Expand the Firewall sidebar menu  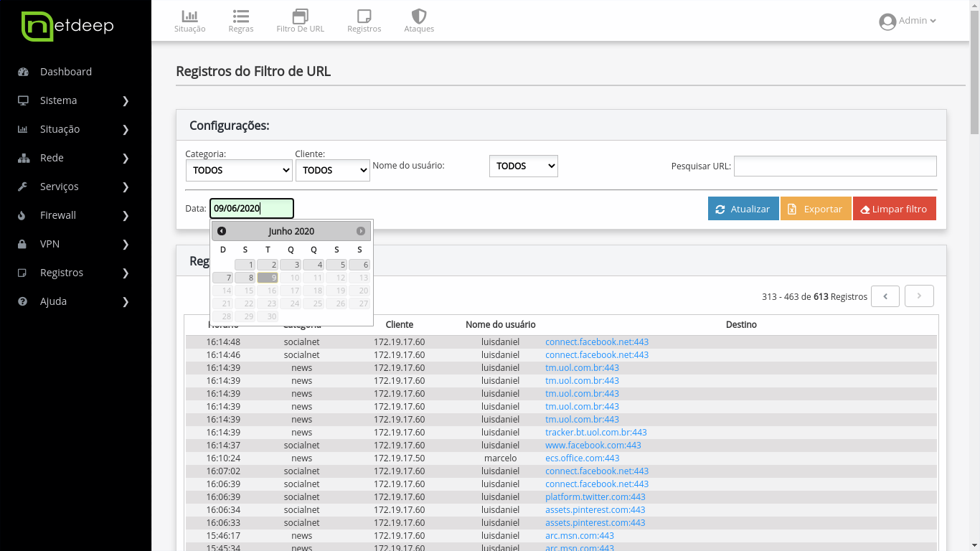75,215
